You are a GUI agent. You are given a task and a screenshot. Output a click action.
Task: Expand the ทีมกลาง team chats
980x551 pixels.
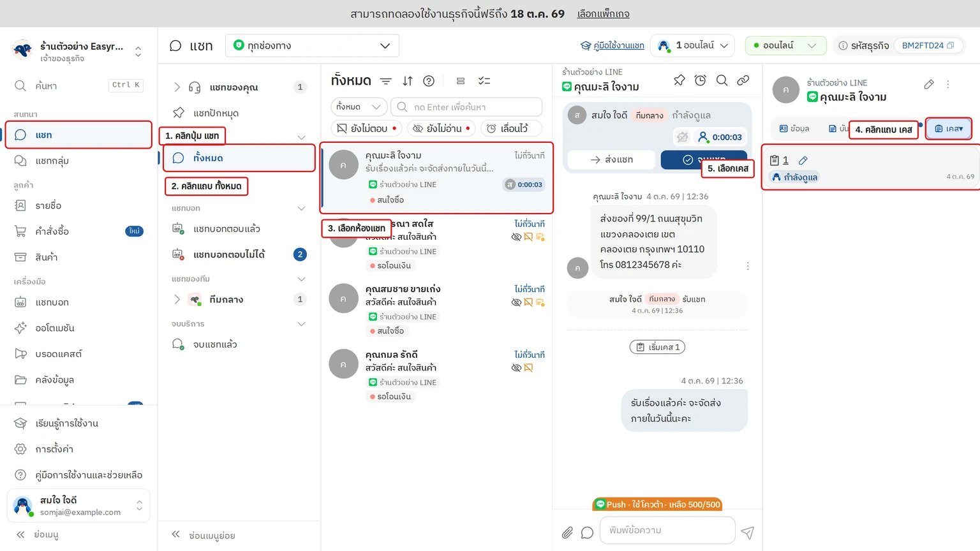click(x=177, y=299)
